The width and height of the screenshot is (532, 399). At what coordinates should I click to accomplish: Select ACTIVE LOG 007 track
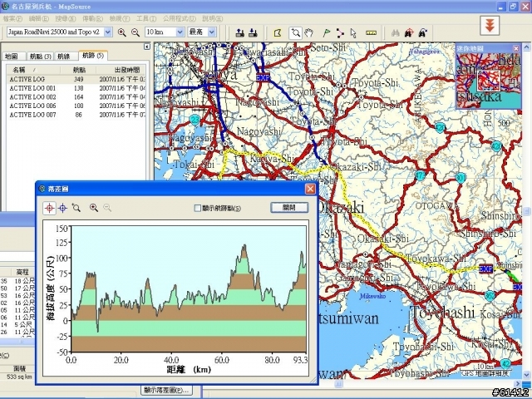click(76, 115)
